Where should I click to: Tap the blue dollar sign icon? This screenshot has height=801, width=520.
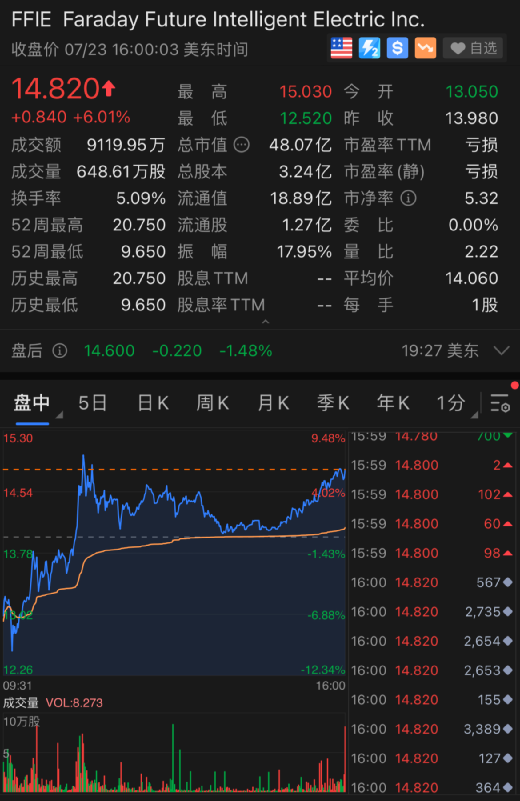[397, 48]
